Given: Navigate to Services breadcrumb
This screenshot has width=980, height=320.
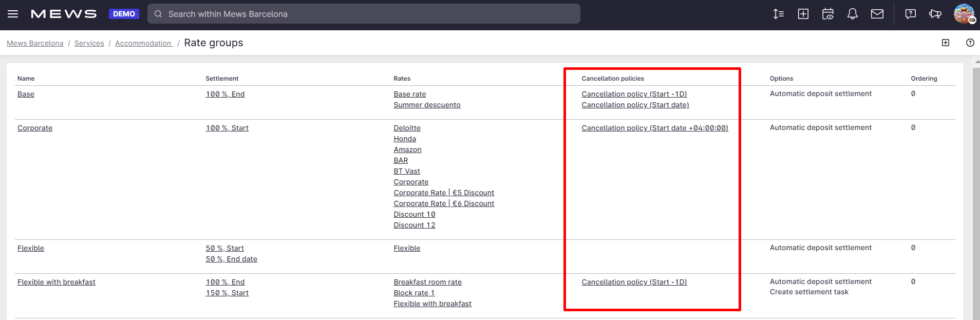Looking at the screenshot, I should [89, 43].
